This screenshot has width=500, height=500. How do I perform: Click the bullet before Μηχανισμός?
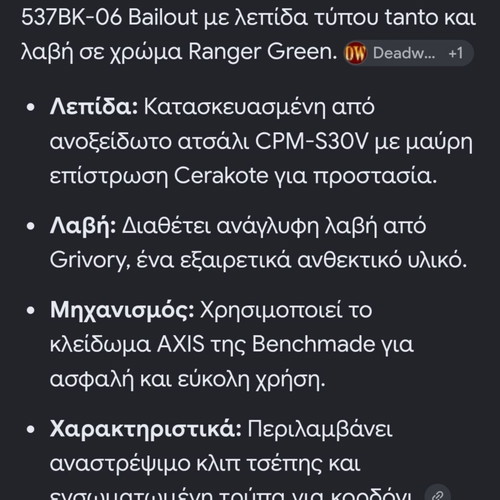point(31,311)
